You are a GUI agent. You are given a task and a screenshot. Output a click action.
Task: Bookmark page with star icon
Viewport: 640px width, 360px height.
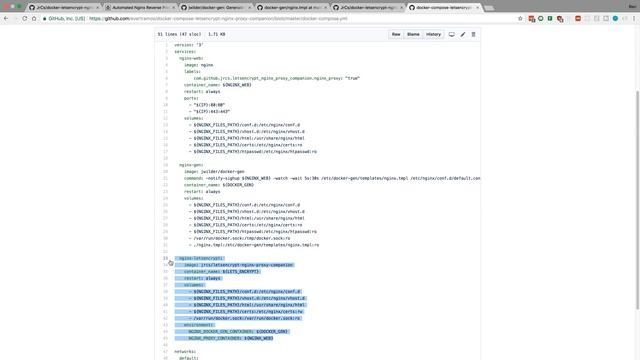click(520, 18)
